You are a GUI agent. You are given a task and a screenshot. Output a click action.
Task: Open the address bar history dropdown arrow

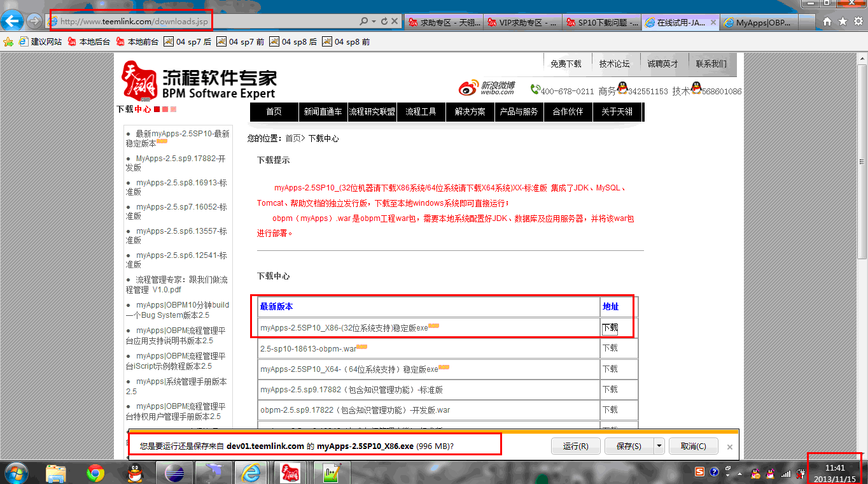click(x=373, y=22)
